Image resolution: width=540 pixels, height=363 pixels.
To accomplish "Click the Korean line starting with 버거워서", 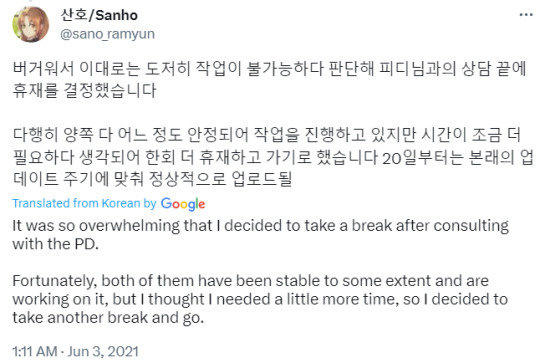I will [x=269, y=68].
